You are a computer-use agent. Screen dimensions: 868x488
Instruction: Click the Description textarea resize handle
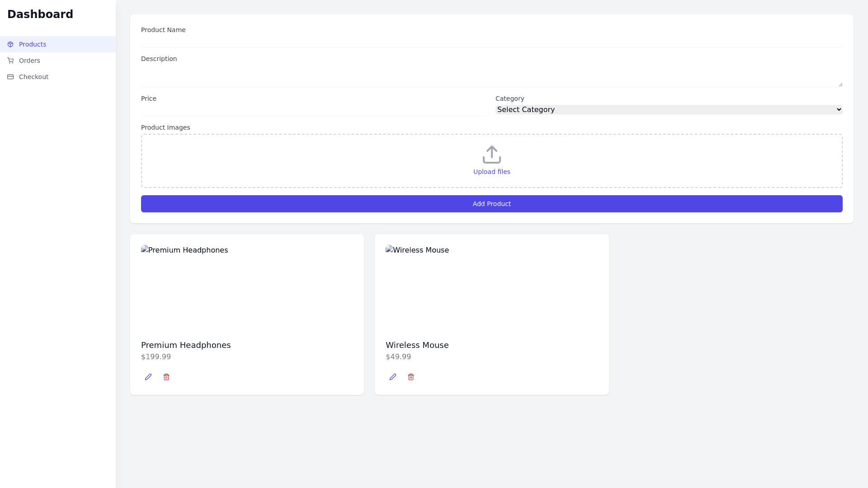(x=840, y=84)
